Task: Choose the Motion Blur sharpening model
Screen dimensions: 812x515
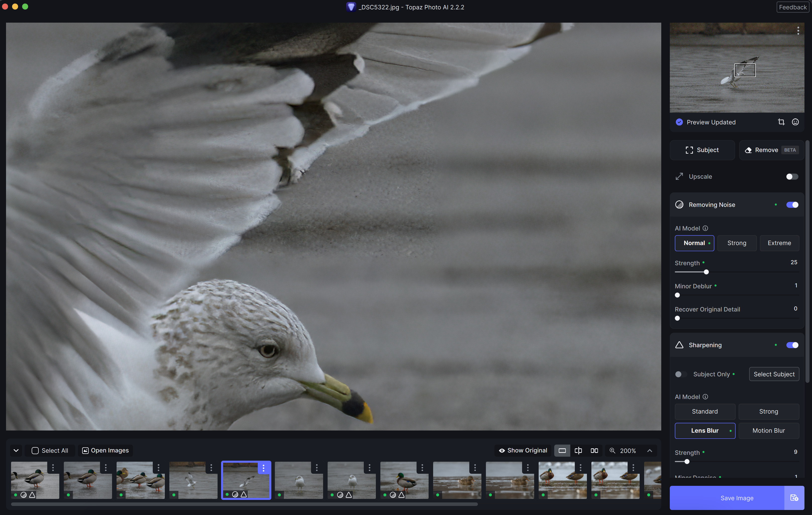Action: (769, 431)
